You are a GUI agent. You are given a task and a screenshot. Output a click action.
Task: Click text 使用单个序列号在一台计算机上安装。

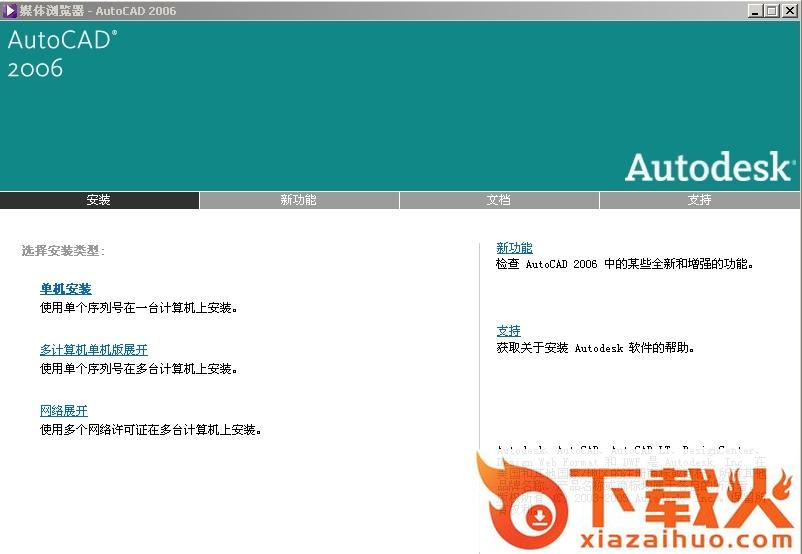[139, 308]
